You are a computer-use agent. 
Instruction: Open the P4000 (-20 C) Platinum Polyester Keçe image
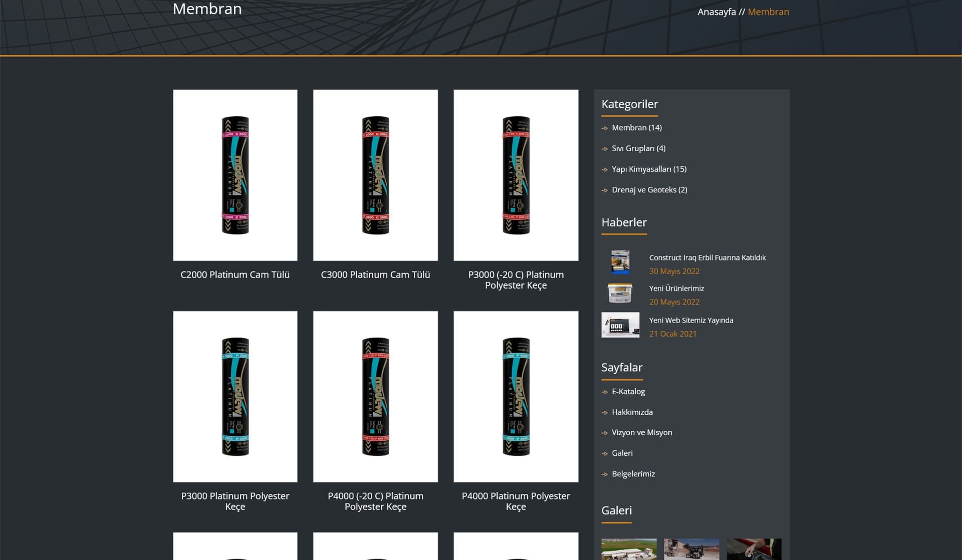point(375,397)
